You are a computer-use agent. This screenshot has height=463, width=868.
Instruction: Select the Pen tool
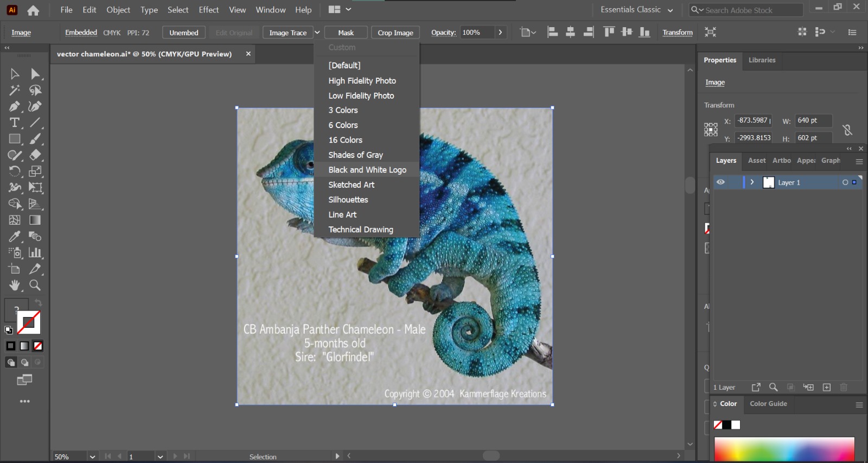pyautogui.click(x=15, y=106)
